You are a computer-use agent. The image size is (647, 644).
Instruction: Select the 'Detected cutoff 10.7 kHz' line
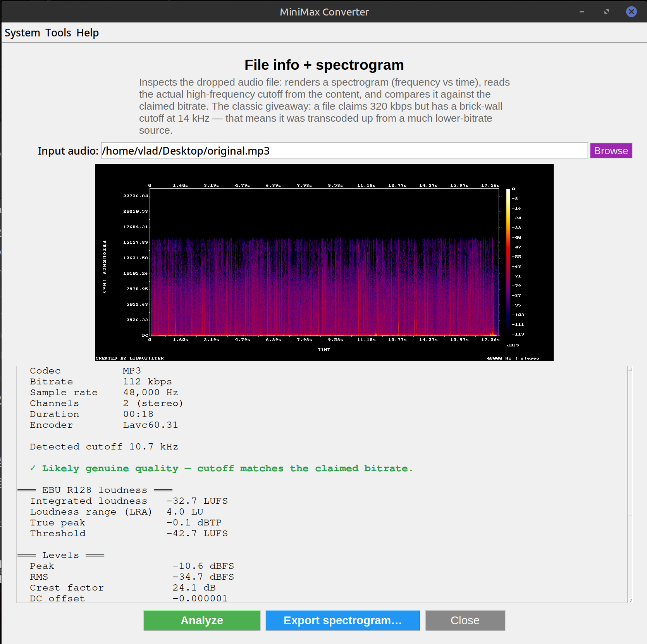(x=104, y=447)
